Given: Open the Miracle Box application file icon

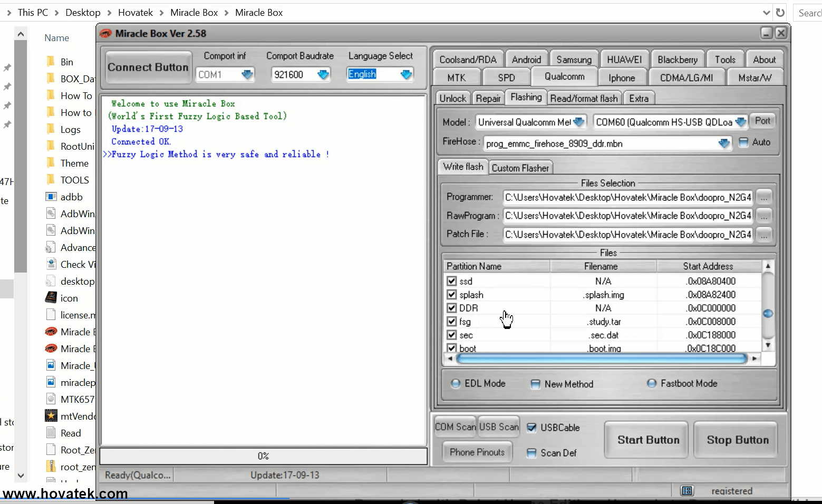Looking at the screenshot, I should [51, 332].
